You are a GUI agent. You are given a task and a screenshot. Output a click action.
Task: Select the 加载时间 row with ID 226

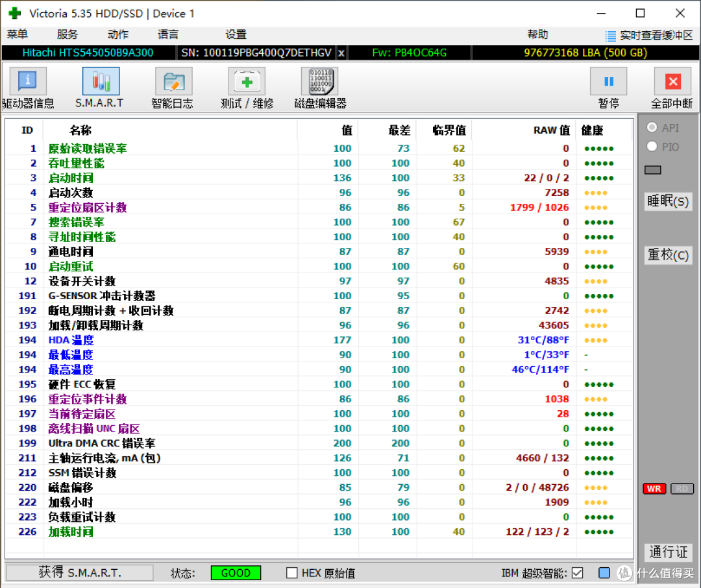[x=319, y=532]
